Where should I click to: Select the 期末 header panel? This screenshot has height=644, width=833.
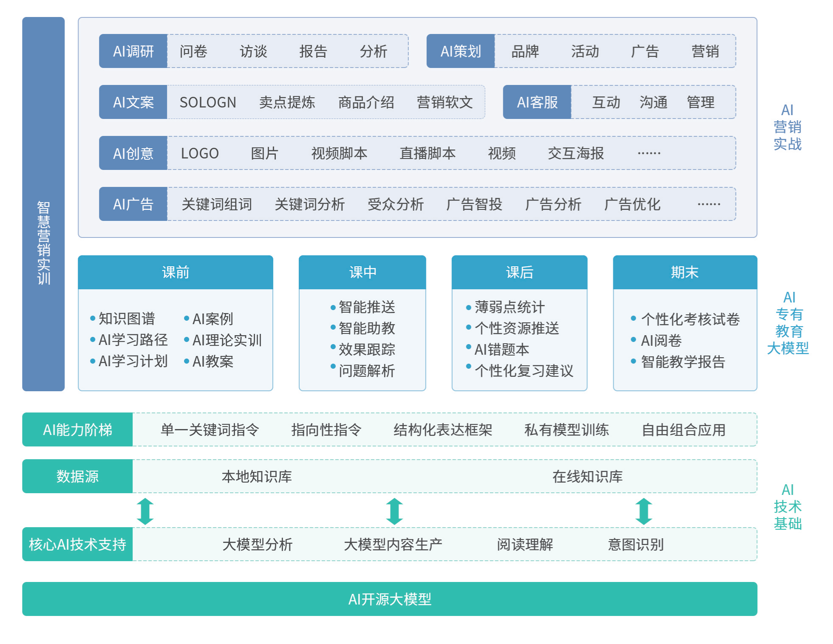[x=685, y=272]
